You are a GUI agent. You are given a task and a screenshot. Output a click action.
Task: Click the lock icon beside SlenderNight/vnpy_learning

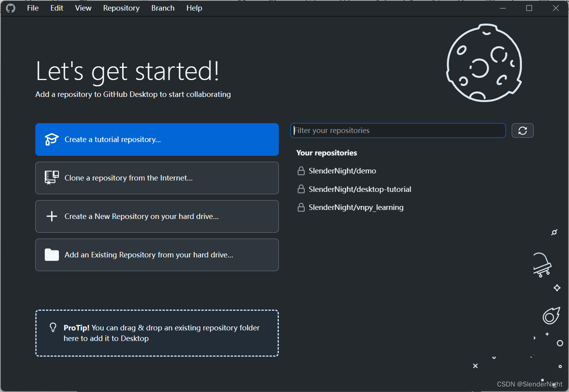(301, 207)
